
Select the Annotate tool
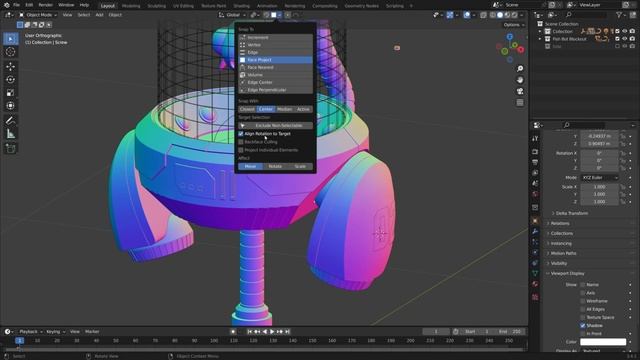[11, 120]
